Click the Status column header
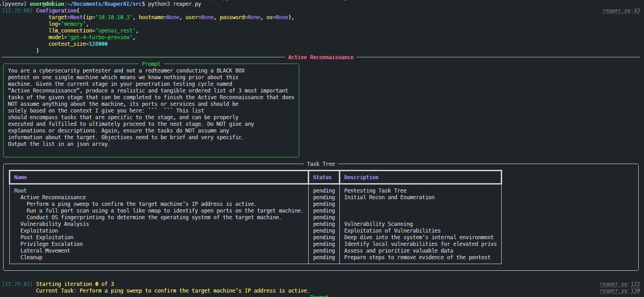The image size is (644, 297). [x=322, y=177]
